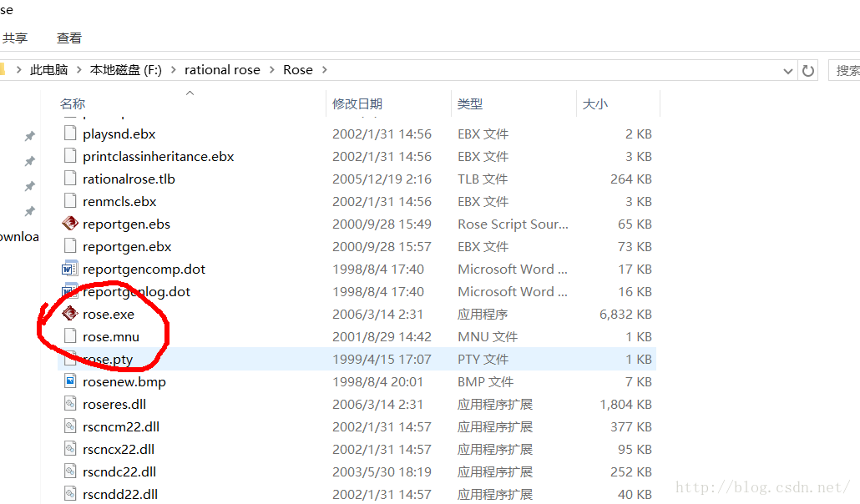This screenshot has width=860, height=504.
Task: Click the roseres.dll file icon
Action: tap(69, 403)
